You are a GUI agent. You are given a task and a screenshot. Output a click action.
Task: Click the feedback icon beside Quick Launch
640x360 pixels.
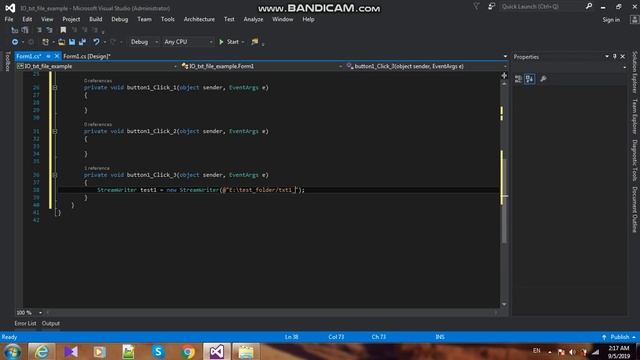pyautogui.click(x=491, y=6)
